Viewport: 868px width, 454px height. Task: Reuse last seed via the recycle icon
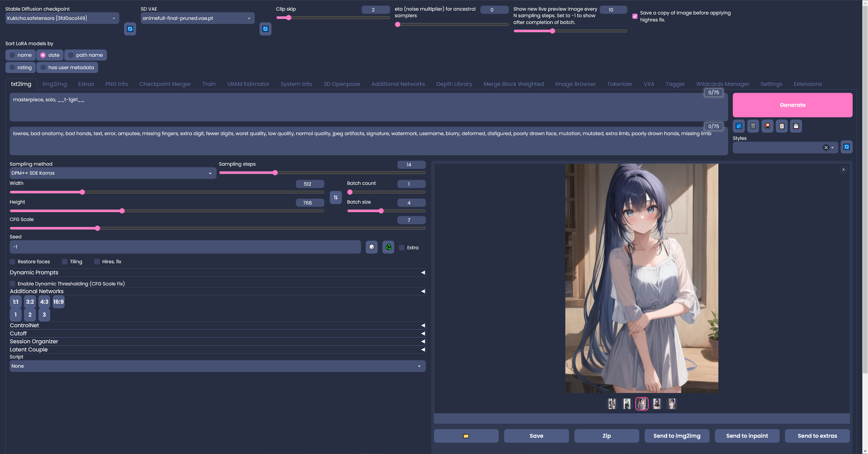point(388,247)
